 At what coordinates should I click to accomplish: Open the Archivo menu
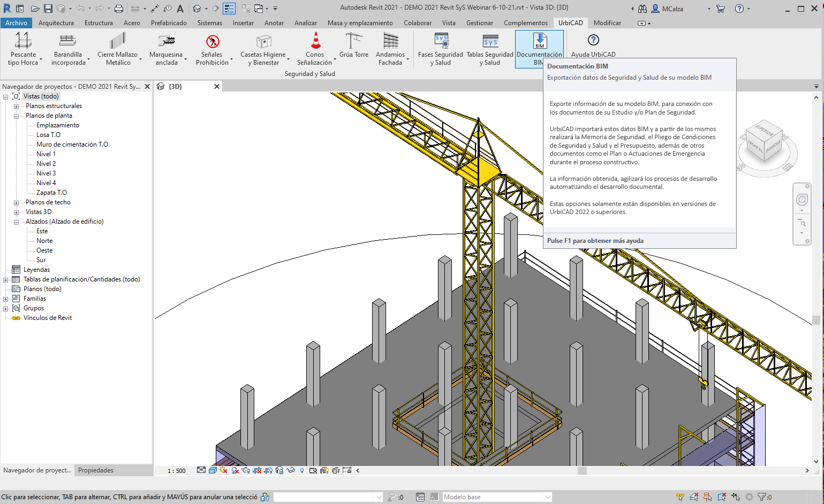(x=16, y=23)
